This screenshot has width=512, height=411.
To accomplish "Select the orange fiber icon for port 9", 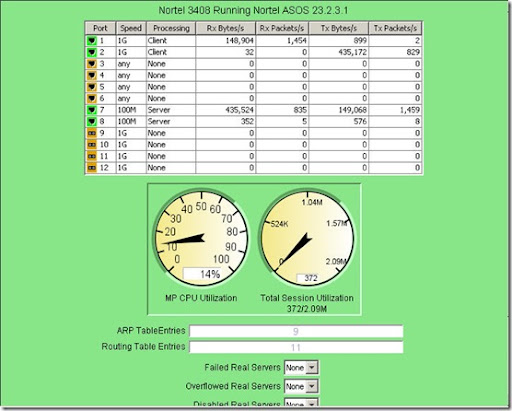I will click(x=92, y=133).
